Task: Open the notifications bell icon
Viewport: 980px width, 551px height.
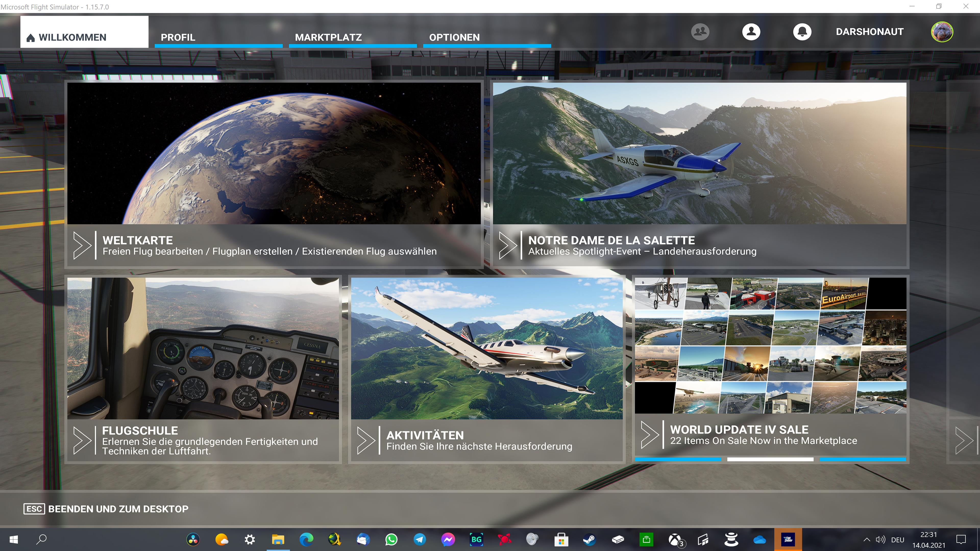Action: point(802,32)
